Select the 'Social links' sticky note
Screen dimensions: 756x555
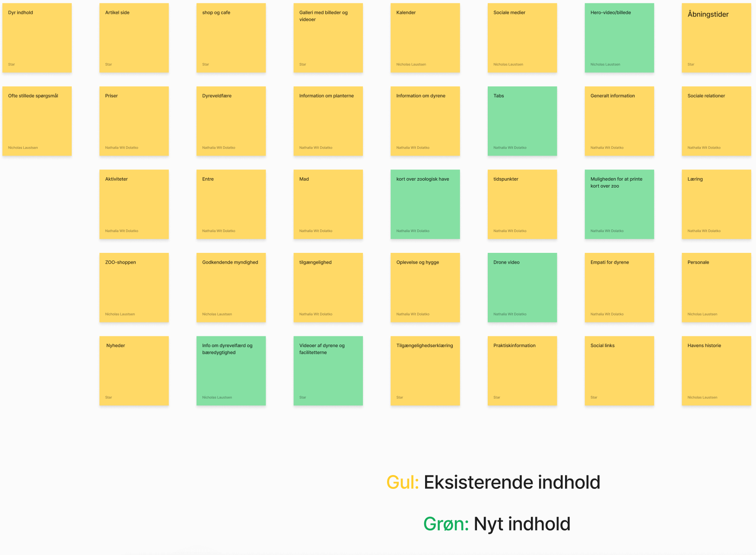coord(619,371)
